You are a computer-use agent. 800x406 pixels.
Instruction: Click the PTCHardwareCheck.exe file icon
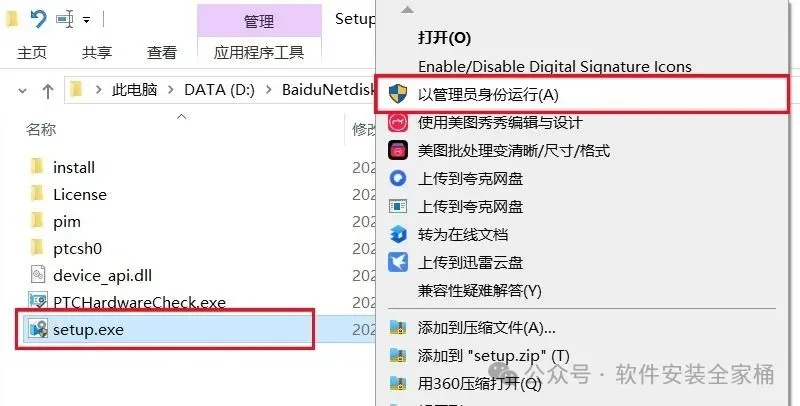[x=38, y=302]
